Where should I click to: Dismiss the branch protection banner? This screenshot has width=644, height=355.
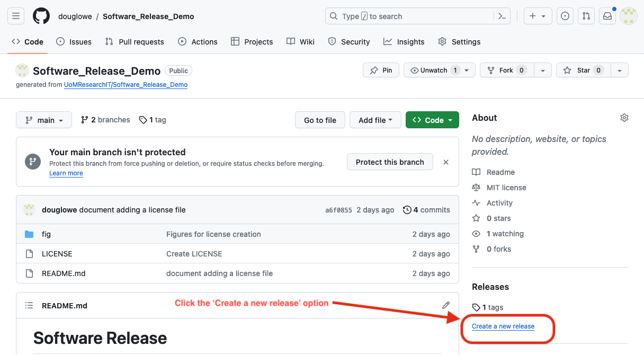pos(446,162)
